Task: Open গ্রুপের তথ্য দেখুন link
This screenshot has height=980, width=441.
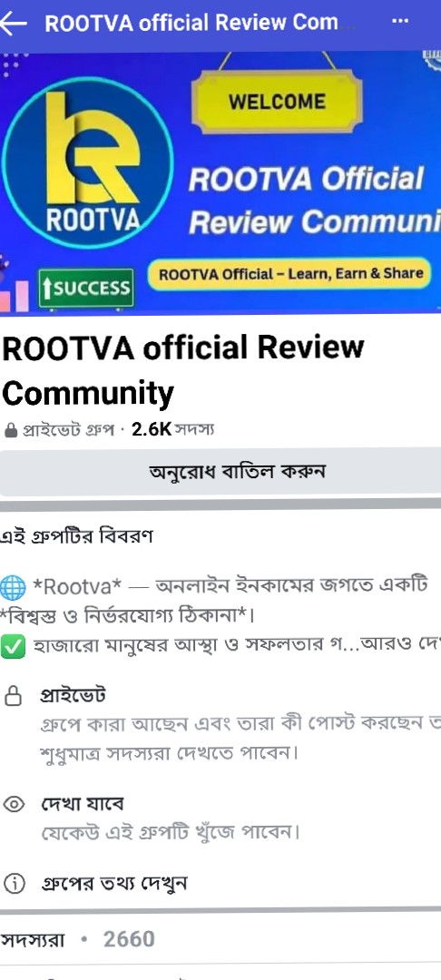Action: [113, 883]
